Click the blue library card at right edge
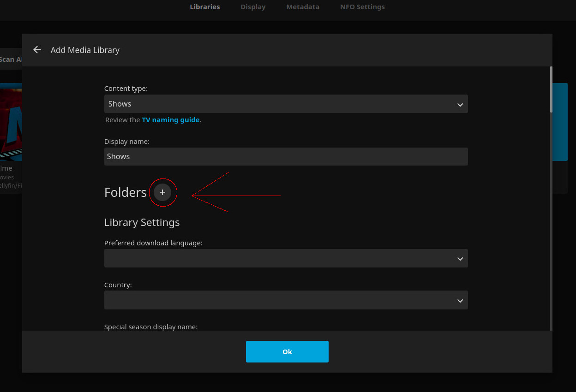 pyautogui.click(x=560, y=122)
